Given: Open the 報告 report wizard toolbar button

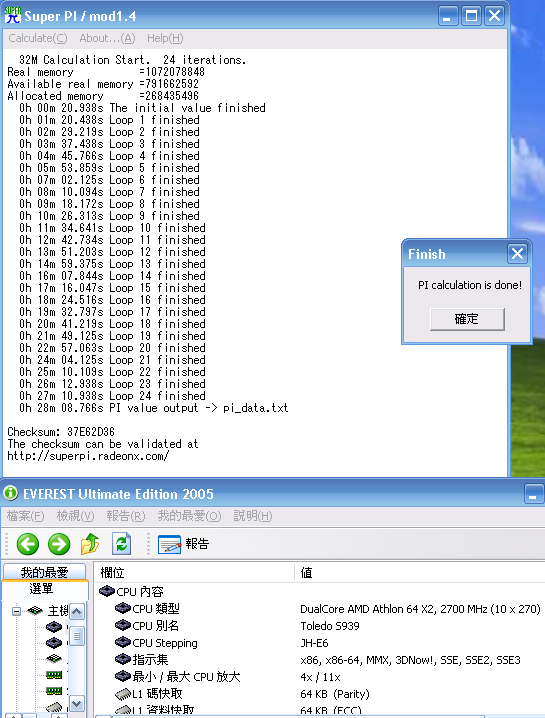Looking at the screenshot, I should 184,544.
